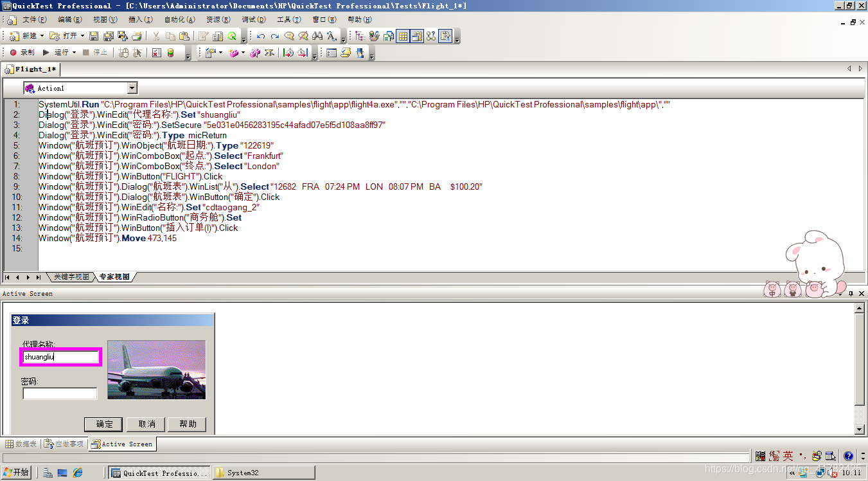
Task: Click script line 9 with flight 12682
Action: [x=260, y=187]
